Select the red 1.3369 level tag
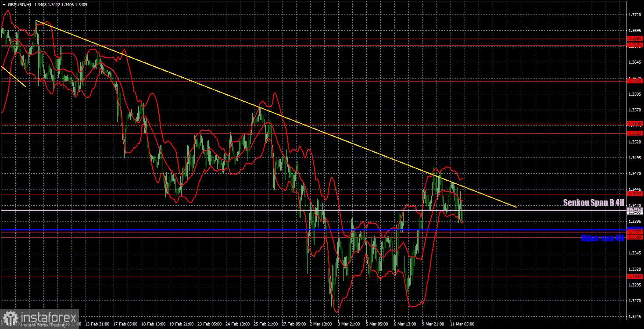644x329 pixels. pyautogui.click(x=635, y=237)
